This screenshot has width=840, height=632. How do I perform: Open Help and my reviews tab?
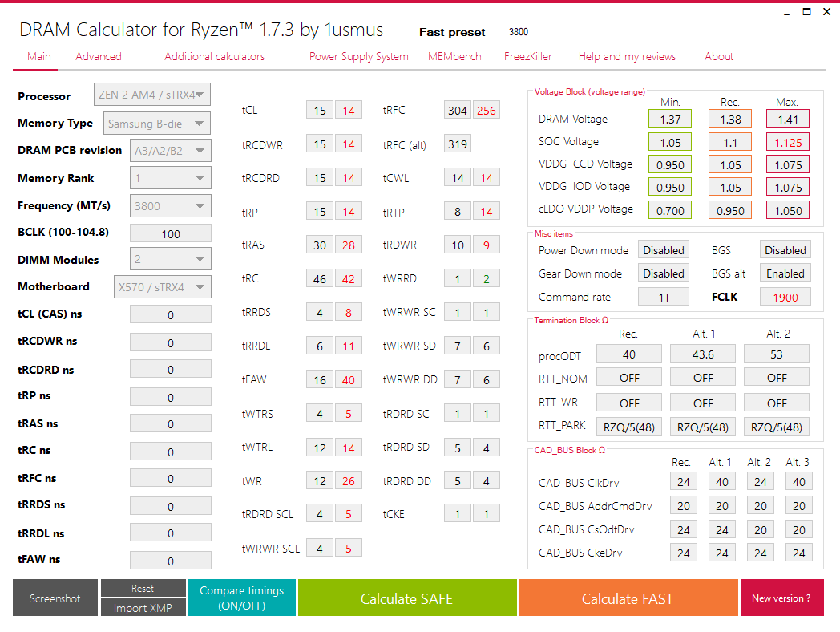click(x=627, y=56)
